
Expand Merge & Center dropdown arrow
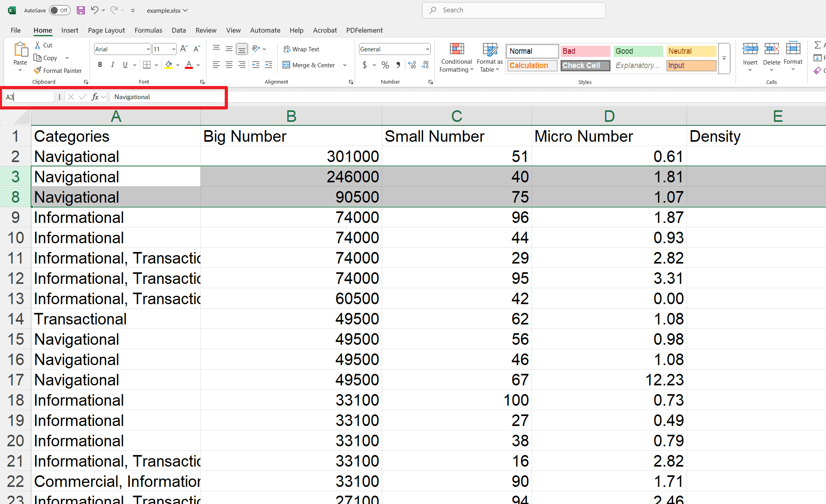pyautogui.click(x=345, y=65)
